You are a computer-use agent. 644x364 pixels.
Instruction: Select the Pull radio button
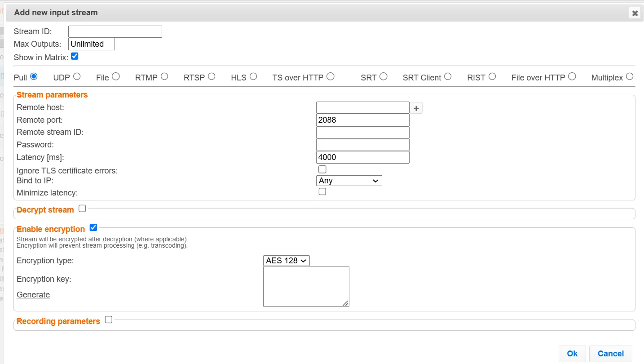(x=34, y=76)
